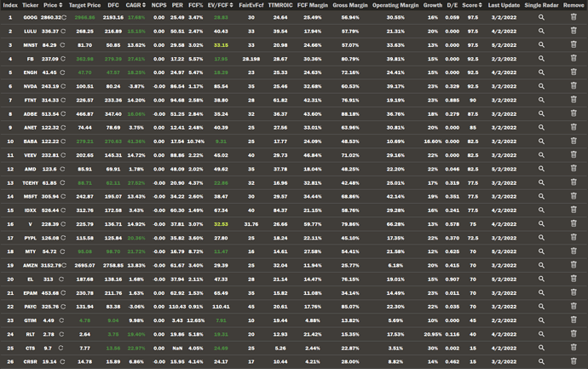Click MNST EV/FCF value 33.15
Image resolution: width=588 pixels, height=369 pixels.
tap(221, 45)
